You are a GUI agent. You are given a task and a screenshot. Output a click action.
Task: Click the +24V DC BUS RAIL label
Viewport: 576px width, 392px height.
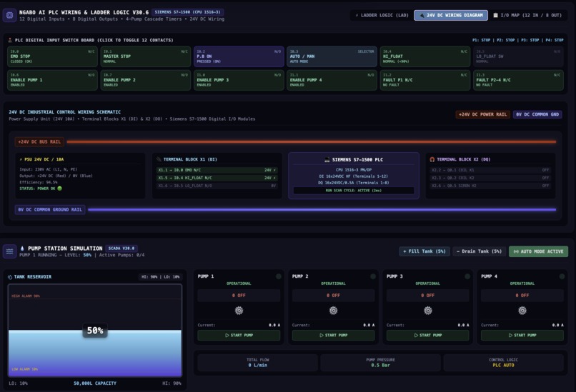pos(39,141)
